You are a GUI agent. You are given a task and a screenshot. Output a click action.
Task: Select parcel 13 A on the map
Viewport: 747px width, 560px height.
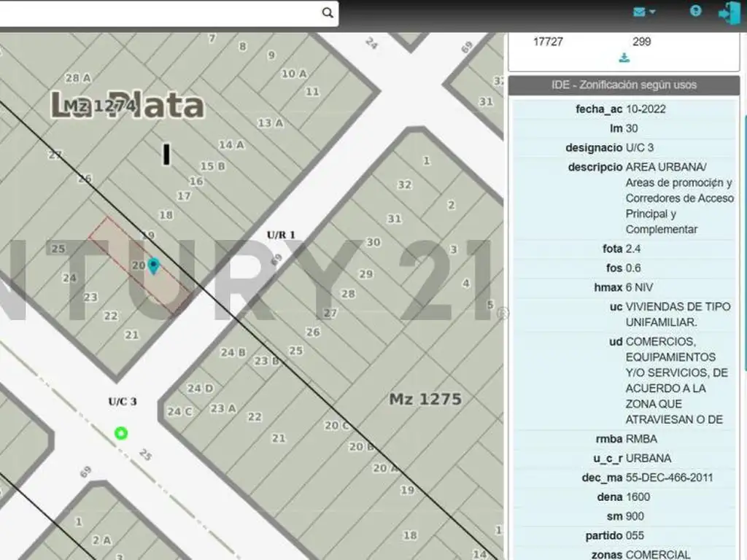point(270,123)
